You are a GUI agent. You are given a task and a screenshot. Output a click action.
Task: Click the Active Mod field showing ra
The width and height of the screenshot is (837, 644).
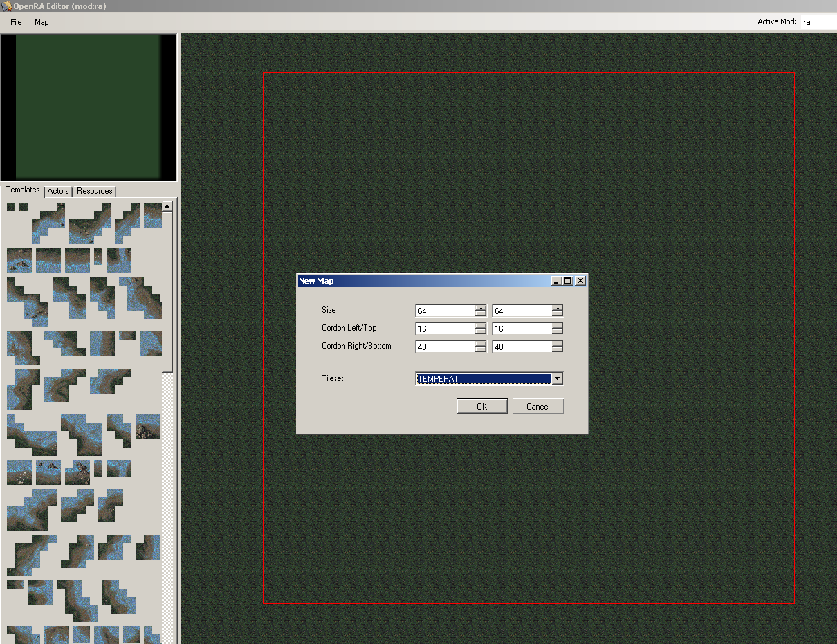(818, 22)
